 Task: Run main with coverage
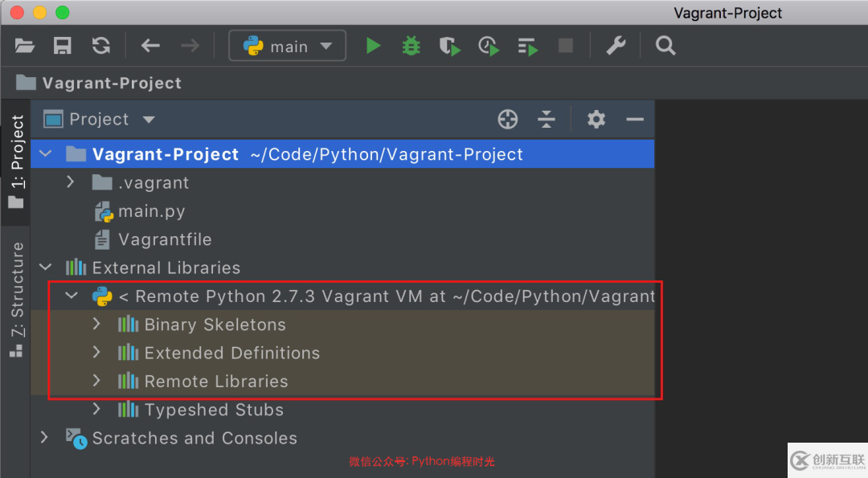(449, 46)
